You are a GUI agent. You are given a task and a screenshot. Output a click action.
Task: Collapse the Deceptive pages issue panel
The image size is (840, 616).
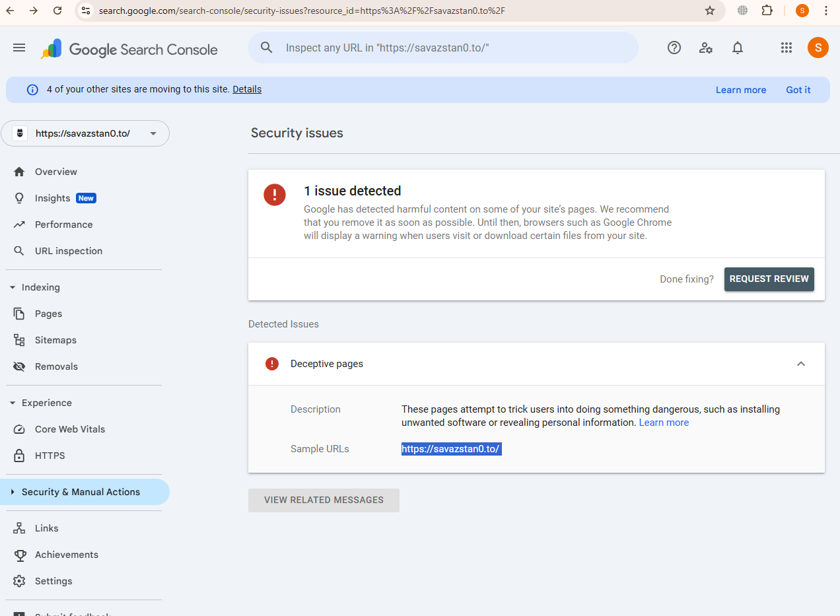800,364
